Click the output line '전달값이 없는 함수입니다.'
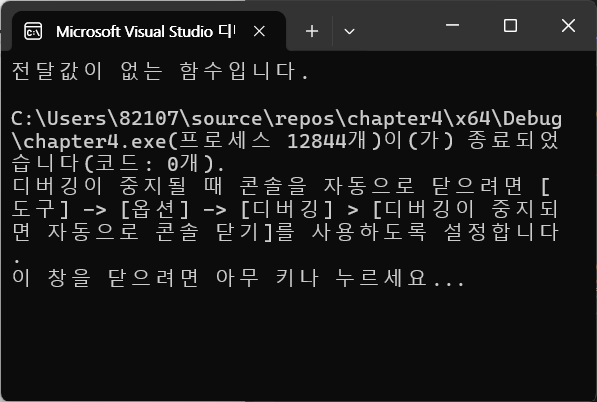The width and height of the screenshot is (597, 402). [160, 71]
